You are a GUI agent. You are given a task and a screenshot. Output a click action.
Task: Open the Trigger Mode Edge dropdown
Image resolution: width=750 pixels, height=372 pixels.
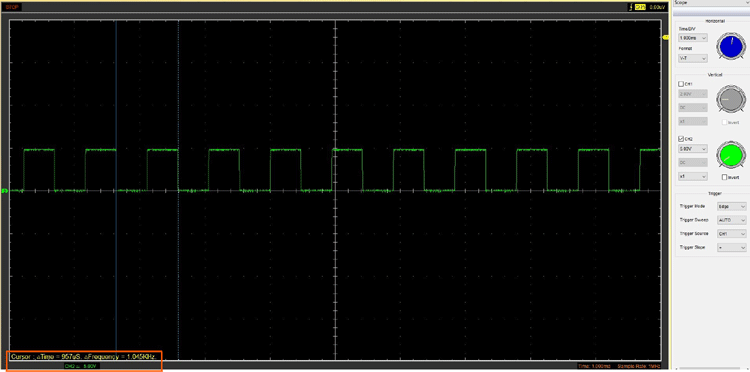(731, 207)
